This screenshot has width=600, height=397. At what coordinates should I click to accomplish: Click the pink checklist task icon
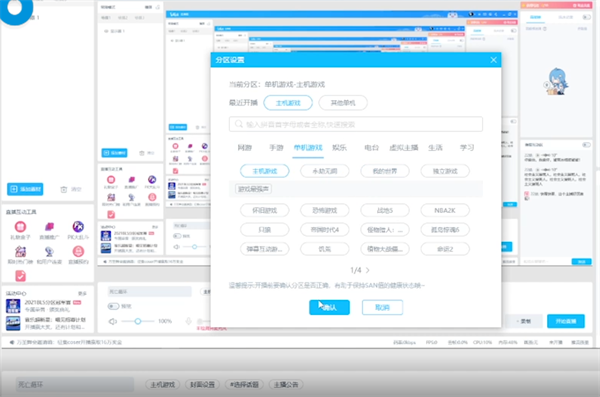(x=20, y=276)
